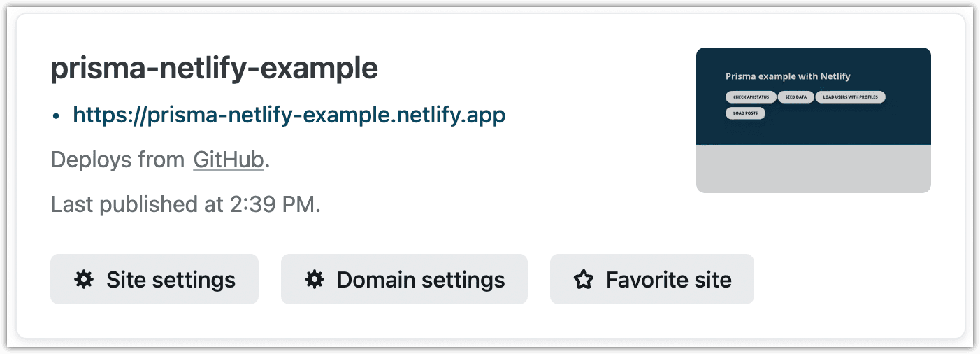The image size is (980, 354).
Task: Click the 'Prisma example with Netlify' preview heading
Action: pyautogui.click(x=788, y=76)
